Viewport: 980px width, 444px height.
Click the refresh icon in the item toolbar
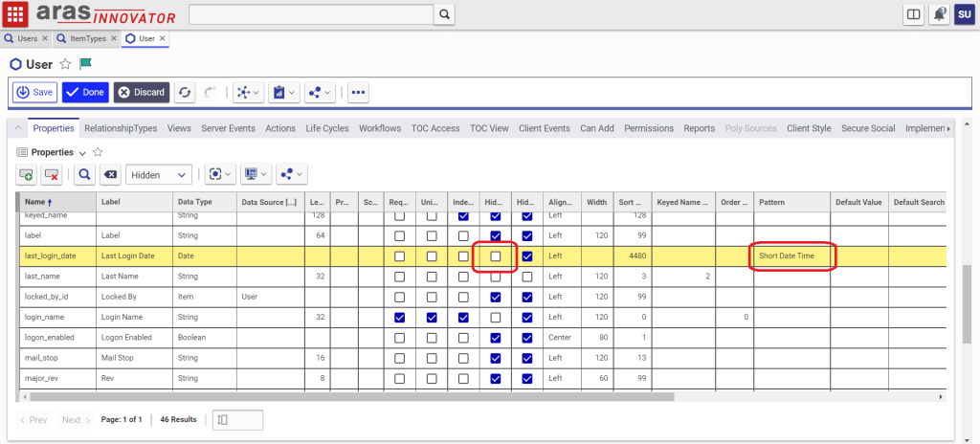pyautogui.click(x=185, y=92)
